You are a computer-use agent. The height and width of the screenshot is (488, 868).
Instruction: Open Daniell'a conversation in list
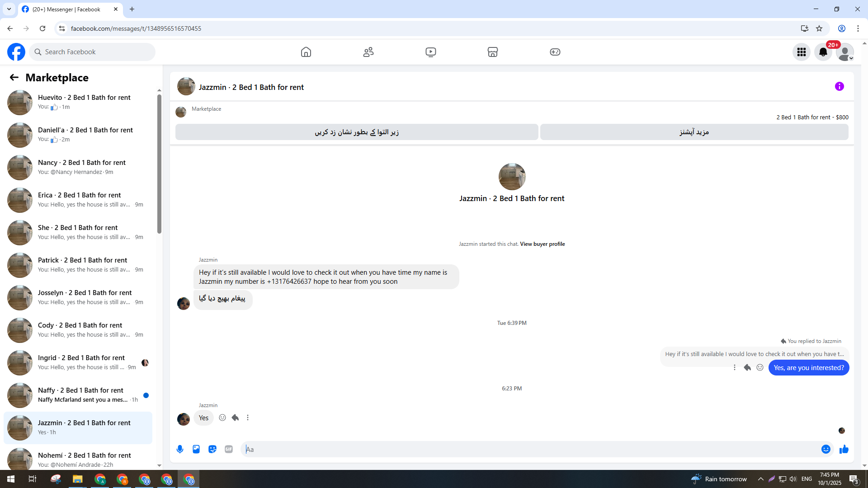[78, 135]
